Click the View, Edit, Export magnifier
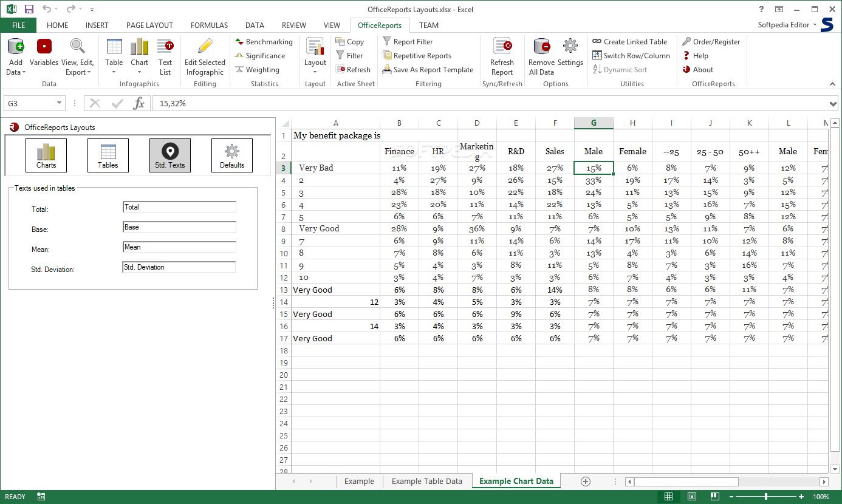This screenshot has width=842, height=504. [77, 47]
